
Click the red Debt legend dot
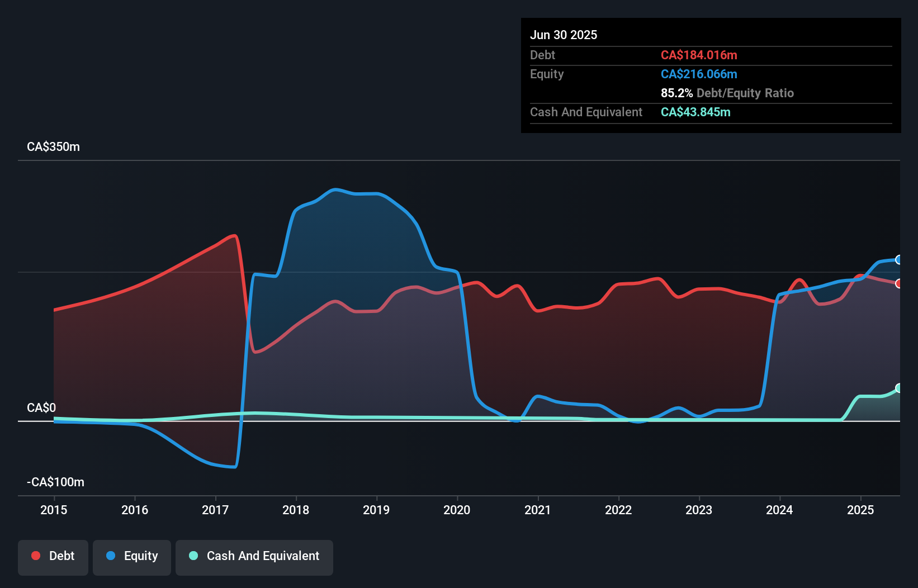36,556
